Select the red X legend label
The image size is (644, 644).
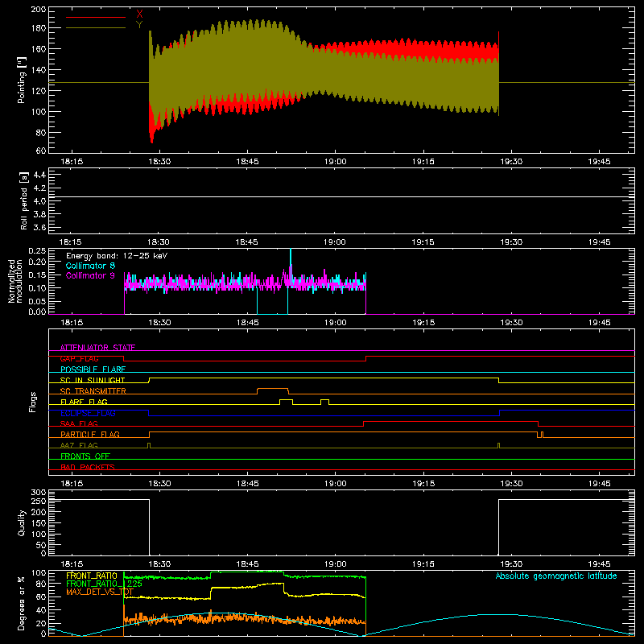click(x=139, y=14)
